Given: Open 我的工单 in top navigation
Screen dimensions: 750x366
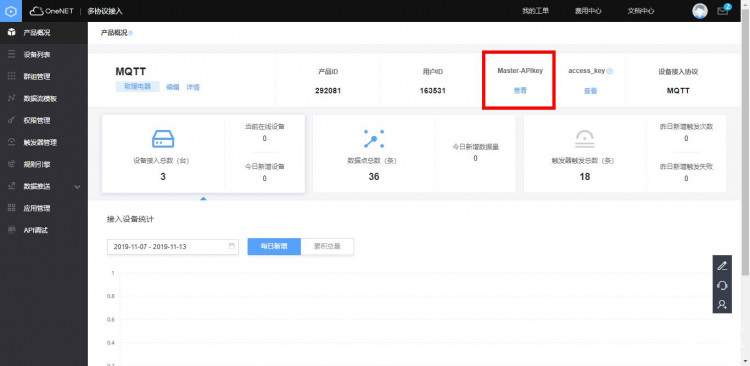Looking at the screenshot, I should (x=535, y=11).
